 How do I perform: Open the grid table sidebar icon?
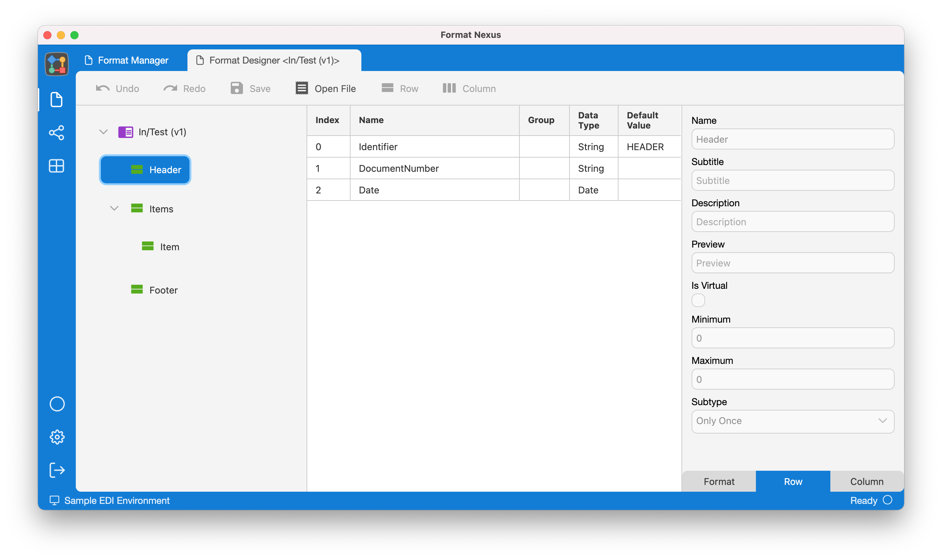[x=57, y=166]
